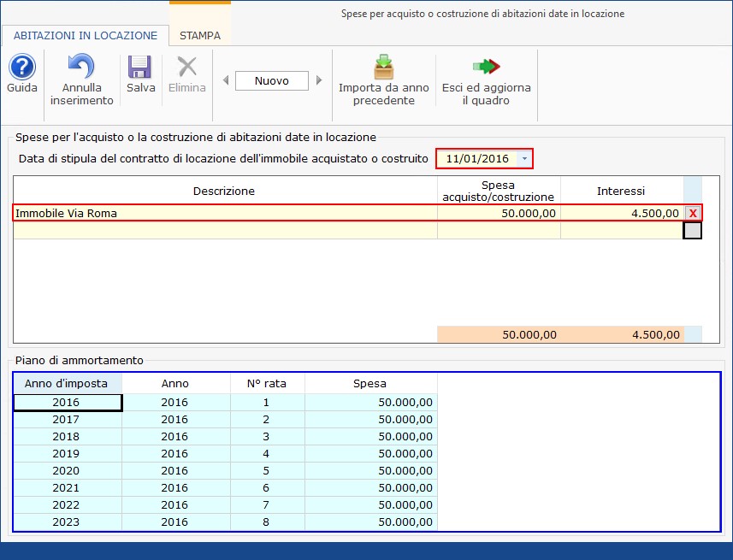
Task: Select the 50.000,00 Spesa acquisto cell
Action: (x=499, y=213)
